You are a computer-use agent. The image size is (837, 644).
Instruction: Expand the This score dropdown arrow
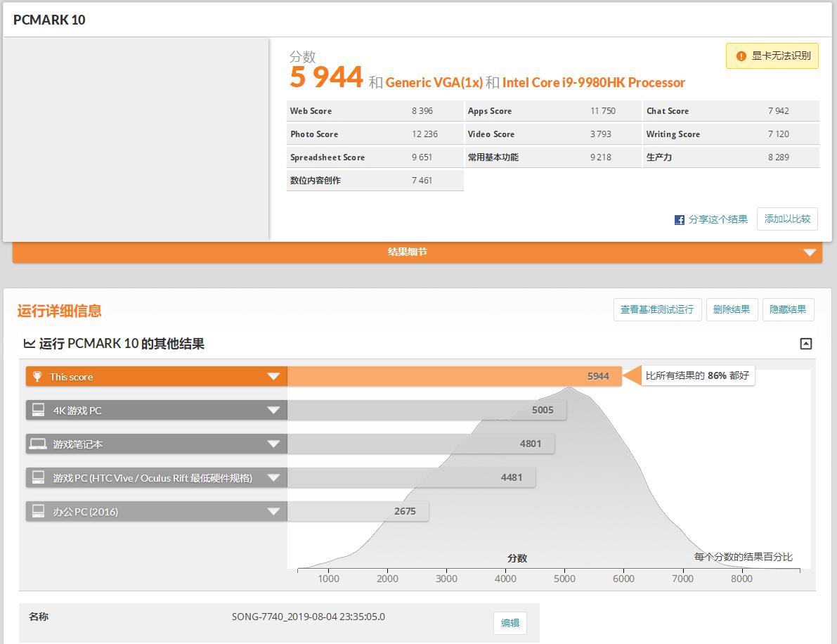tap(273, 377)
